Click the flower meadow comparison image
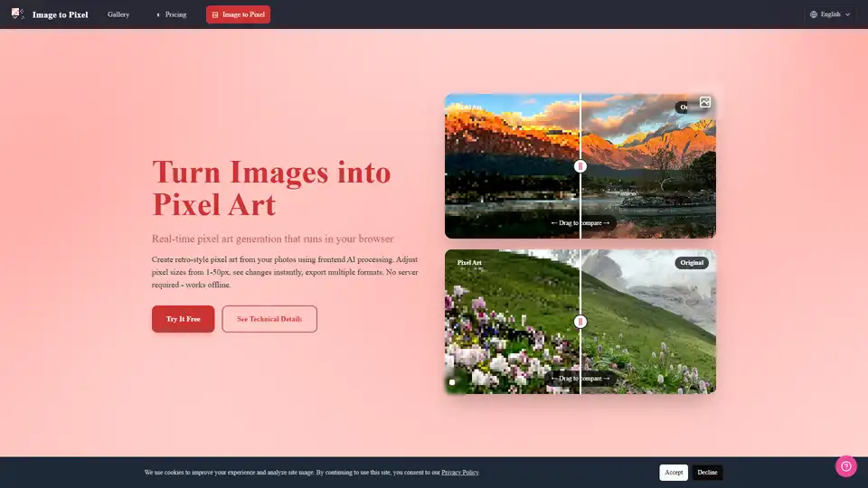The height and width of the screenshot is (488, 868). pyautogui.click(x=580, y=322)
